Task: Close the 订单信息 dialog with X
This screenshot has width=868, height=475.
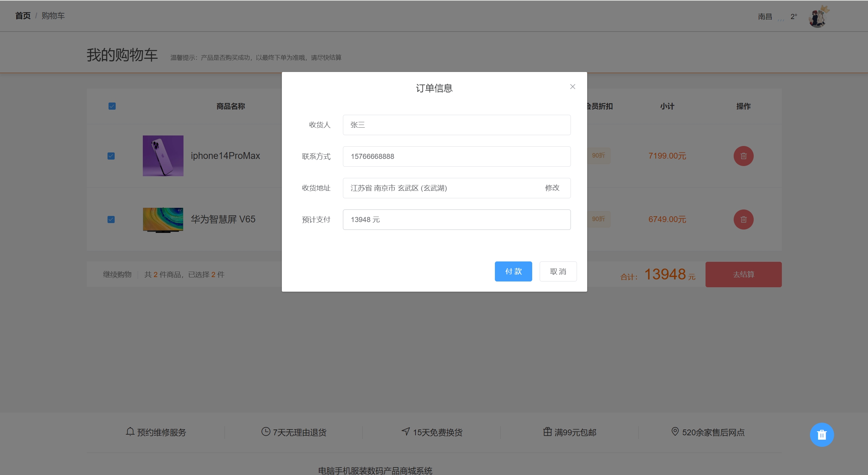Action: tap(572, 87)
